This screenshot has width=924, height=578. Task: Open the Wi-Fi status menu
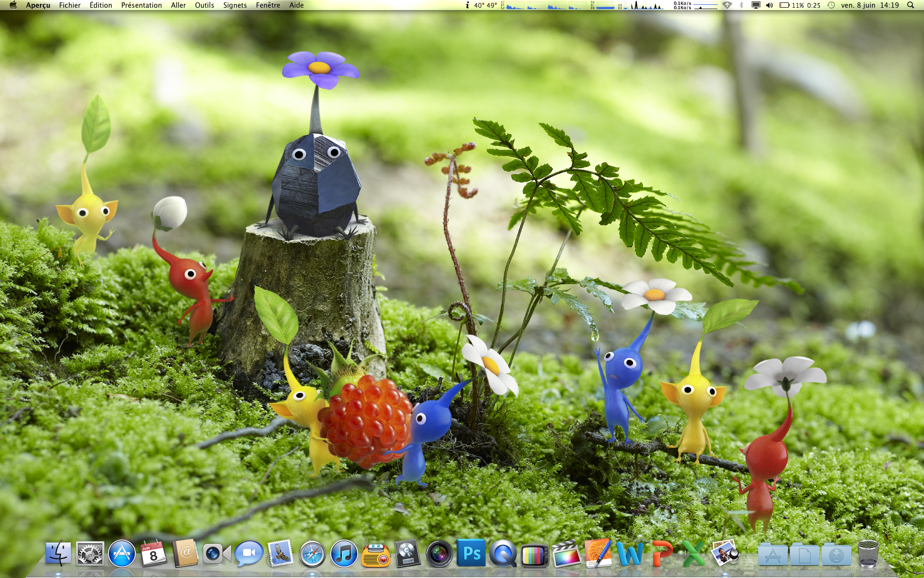pos(727,5)
